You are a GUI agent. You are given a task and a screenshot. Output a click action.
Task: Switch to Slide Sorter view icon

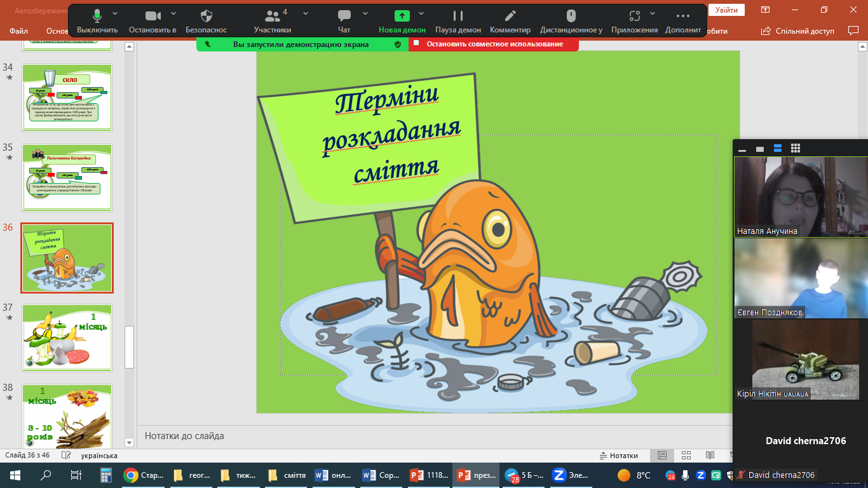(x=686, y=456)
